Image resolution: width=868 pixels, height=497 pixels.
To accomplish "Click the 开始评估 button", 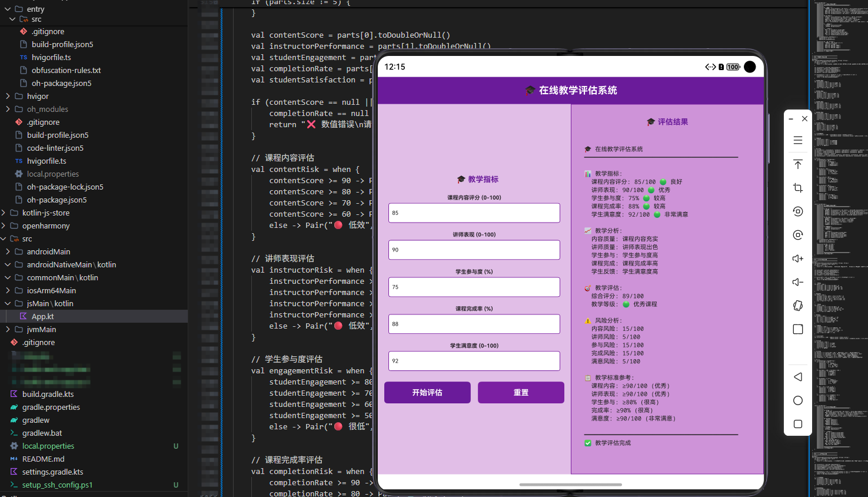I will click(427, 392).
